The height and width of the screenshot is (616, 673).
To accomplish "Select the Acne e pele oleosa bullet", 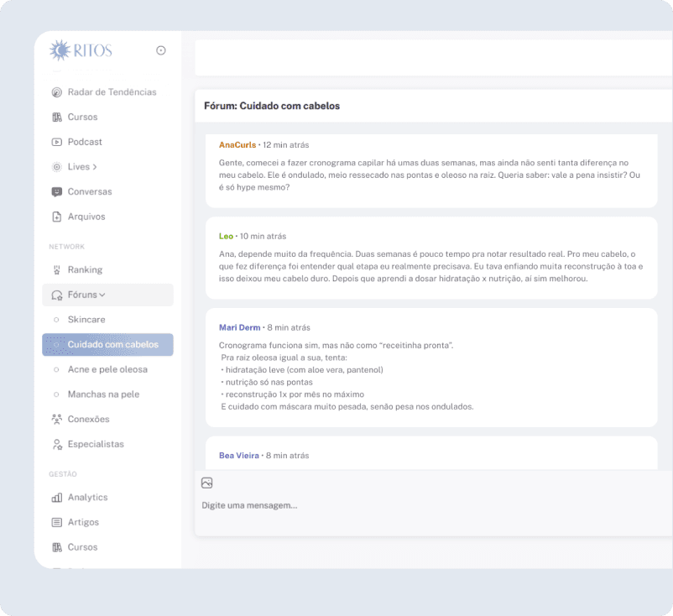I will tap(56, 369).
